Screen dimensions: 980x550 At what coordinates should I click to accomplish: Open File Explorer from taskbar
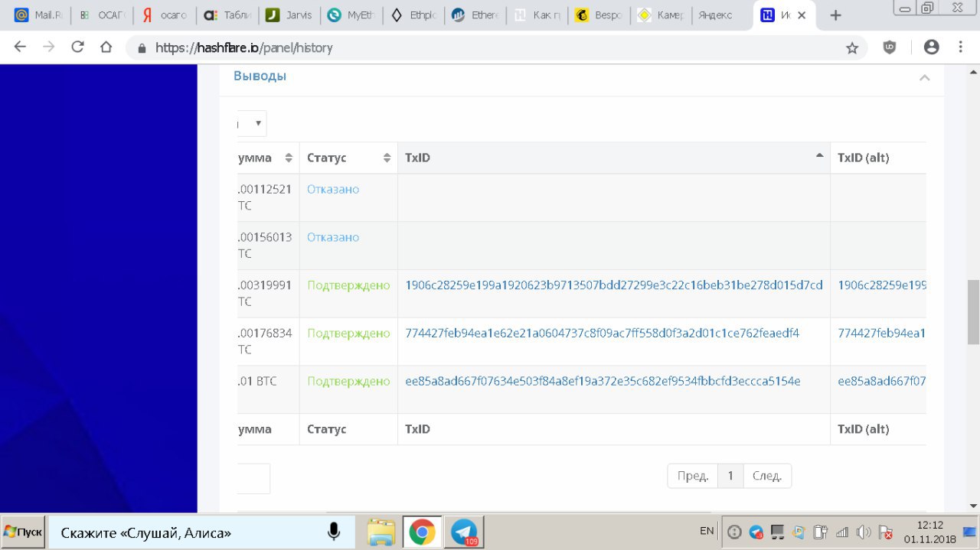click(x=381, y=532)
